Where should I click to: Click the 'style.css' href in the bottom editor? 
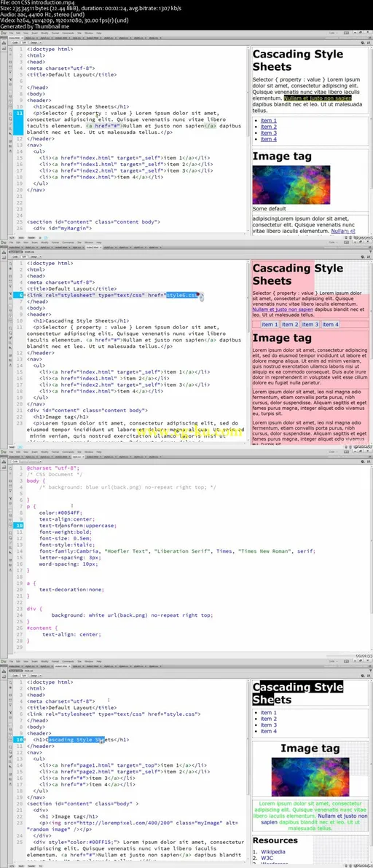(x=183, y=714)
